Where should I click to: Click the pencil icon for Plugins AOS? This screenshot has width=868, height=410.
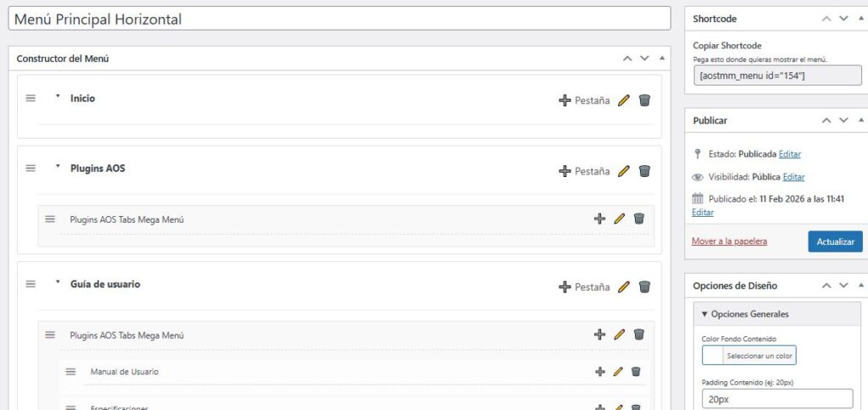point(624,170)
